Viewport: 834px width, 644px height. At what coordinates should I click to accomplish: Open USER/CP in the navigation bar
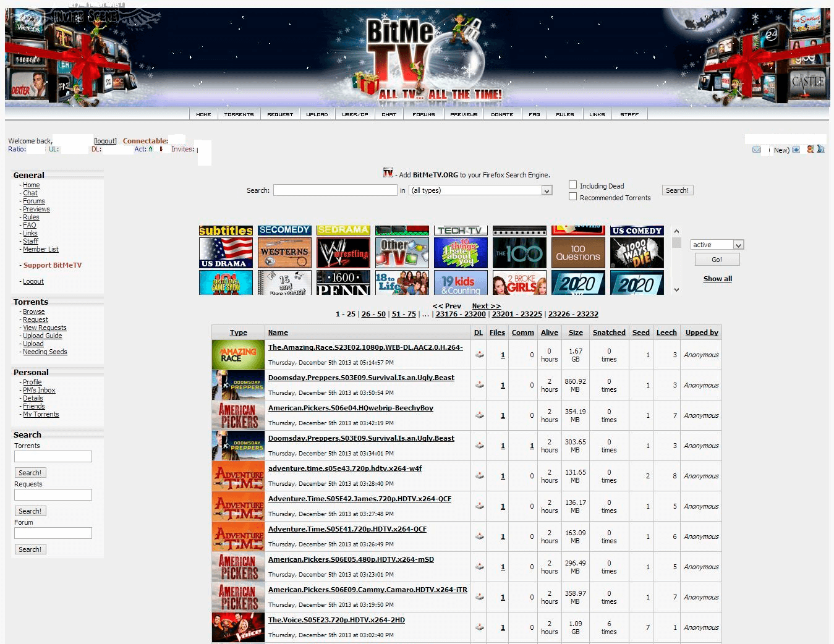pos(355,114)
